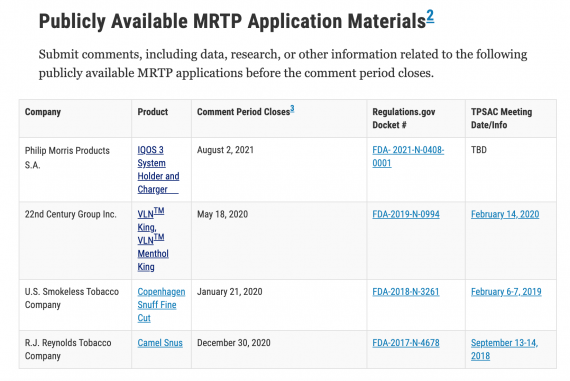The height and width of the screenshot is (381, 570).
Task: Click the December 30, 2020 date cell
Action: click(279, 349)
